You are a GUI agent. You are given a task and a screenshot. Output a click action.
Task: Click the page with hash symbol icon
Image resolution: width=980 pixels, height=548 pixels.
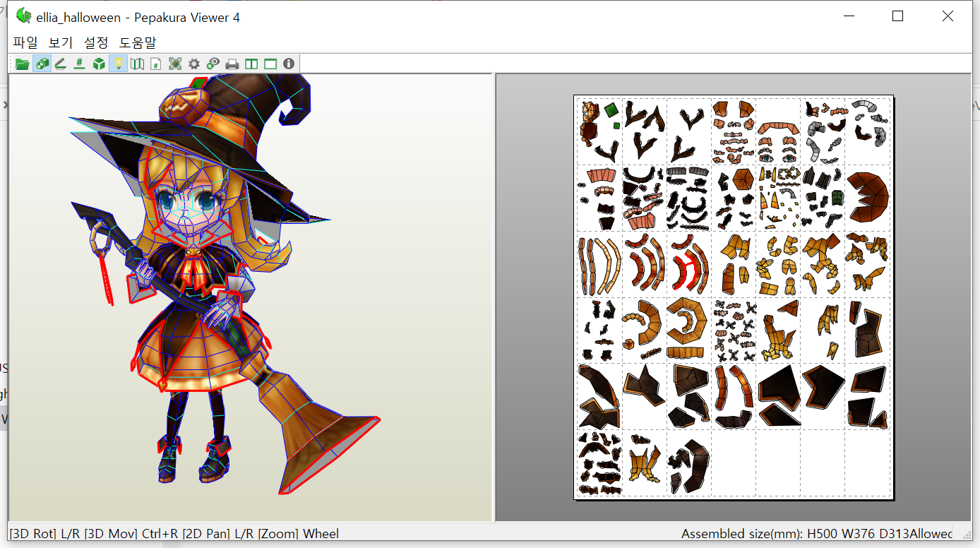(156, 64)
